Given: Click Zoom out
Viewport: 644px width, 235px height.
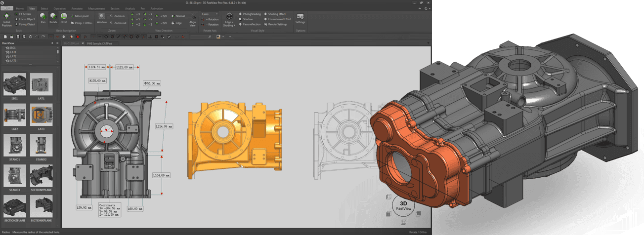Looking at the screenshot, I should pyautogui.click(x=119, y=23).
